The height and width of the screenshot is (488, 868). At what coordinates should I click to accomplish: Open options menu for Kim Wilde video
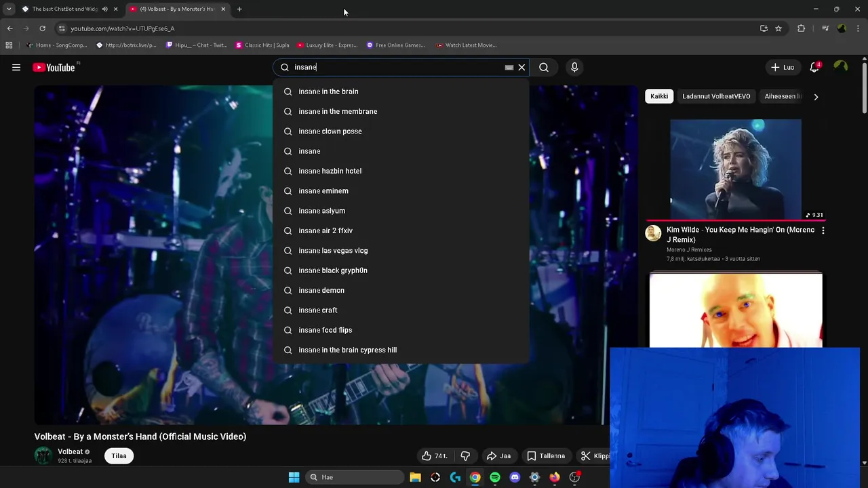click(x=823, y=230)
